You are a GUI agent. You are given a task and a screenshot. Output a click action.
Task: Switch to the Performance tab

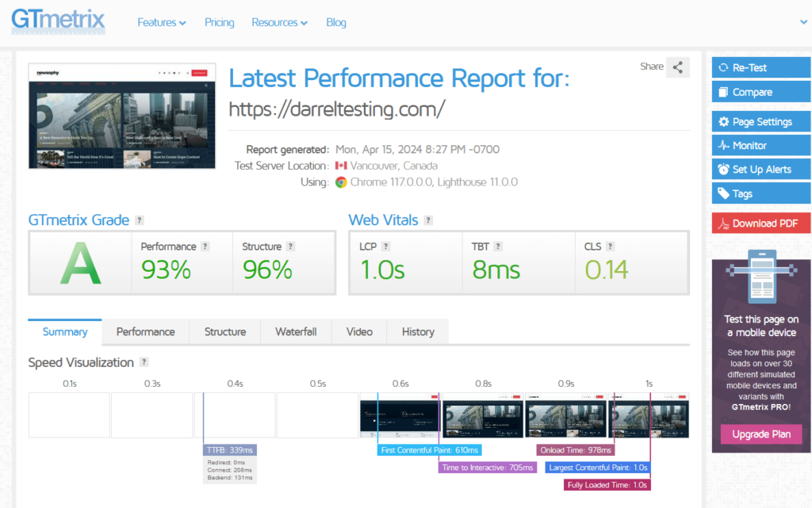[x=146, y=331]
